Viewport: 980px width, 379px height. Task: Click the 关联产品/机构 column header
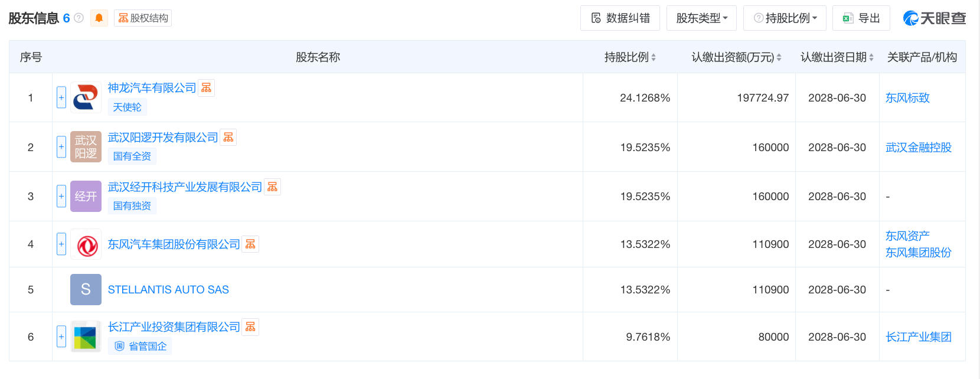[922, 57]
